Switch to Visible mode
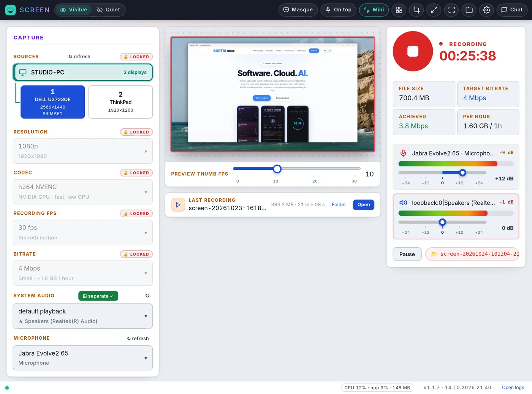This screenshot has height=394, width=532. (74, 10)
